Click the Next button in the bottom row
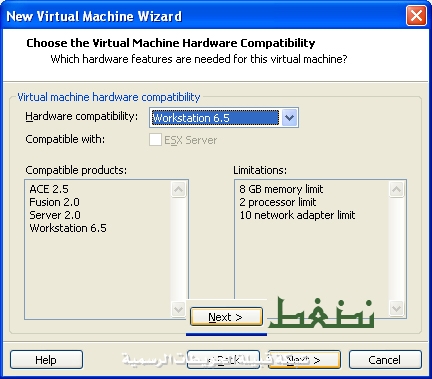 pyautogui.click(x=304, y=360)
